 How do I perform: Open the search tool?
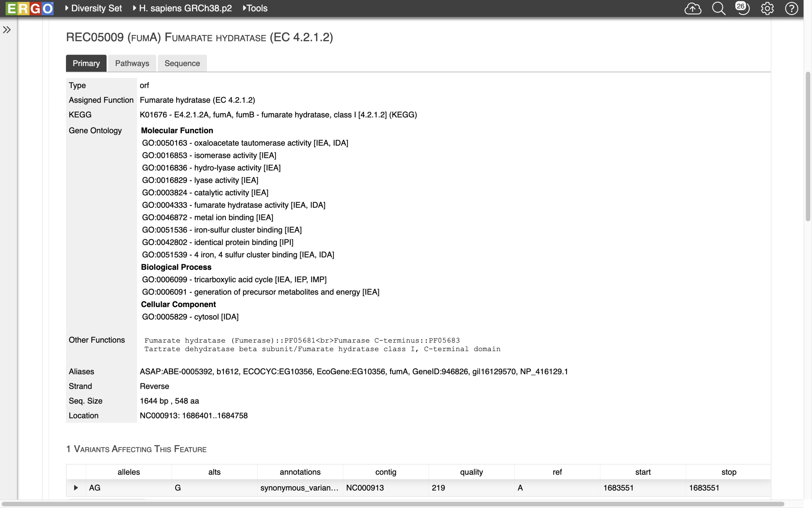pos(718,8)
